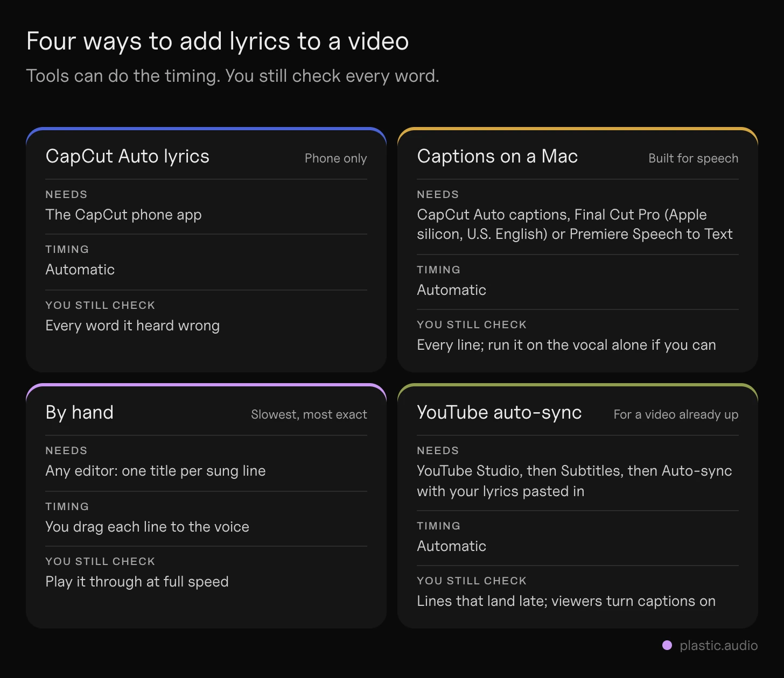Select the "Captions on a Mac" heading
The width and height of the screenshot is (784, 678).
tap(498, 156)
